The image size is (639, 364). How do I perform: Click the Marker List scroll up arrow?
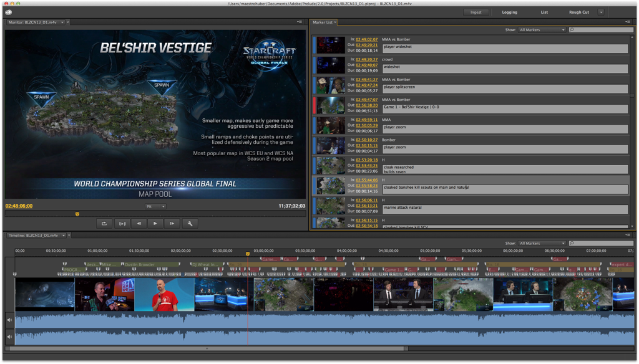tap(632, 37)
